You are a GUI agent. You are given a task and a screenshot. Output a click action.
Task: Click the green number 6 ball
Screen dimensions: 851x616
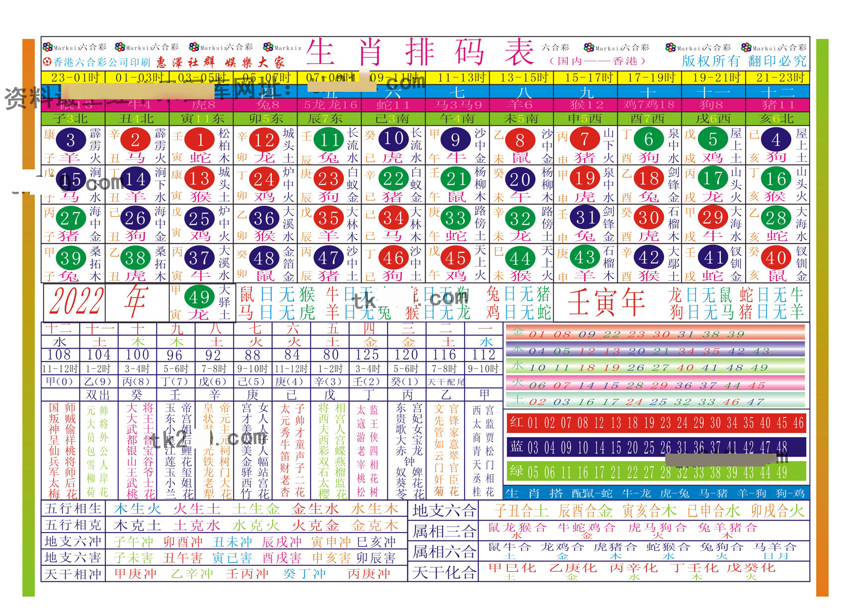[x=649, y=139]
